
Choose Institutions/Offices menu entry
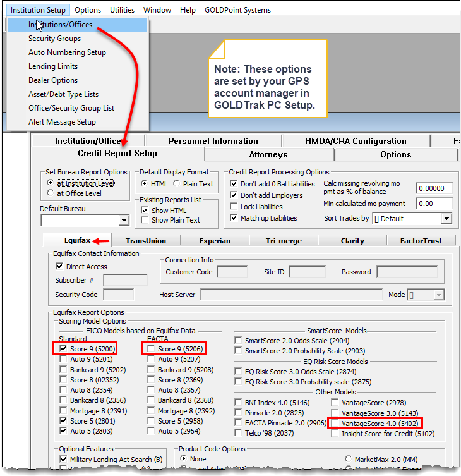click(x=78, y=25)
